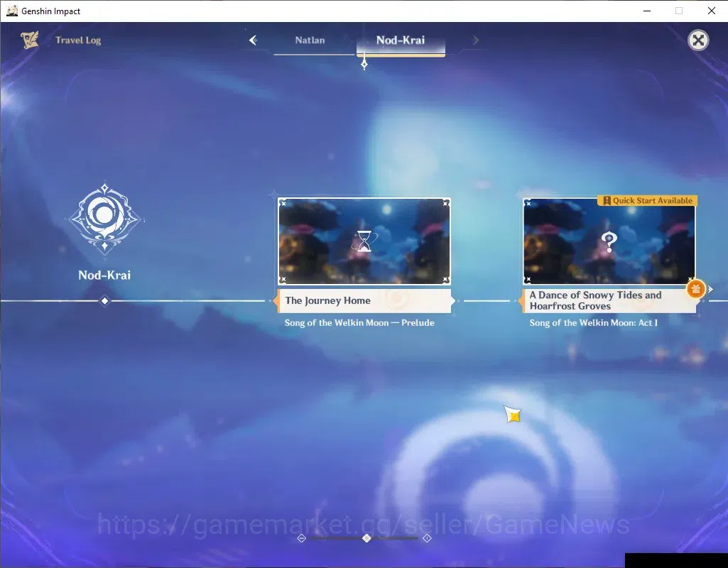This screenshot has height=568, width=728.
Task: Click the right arrow beside the Nod-Krai tab
Action: [475, 40]
